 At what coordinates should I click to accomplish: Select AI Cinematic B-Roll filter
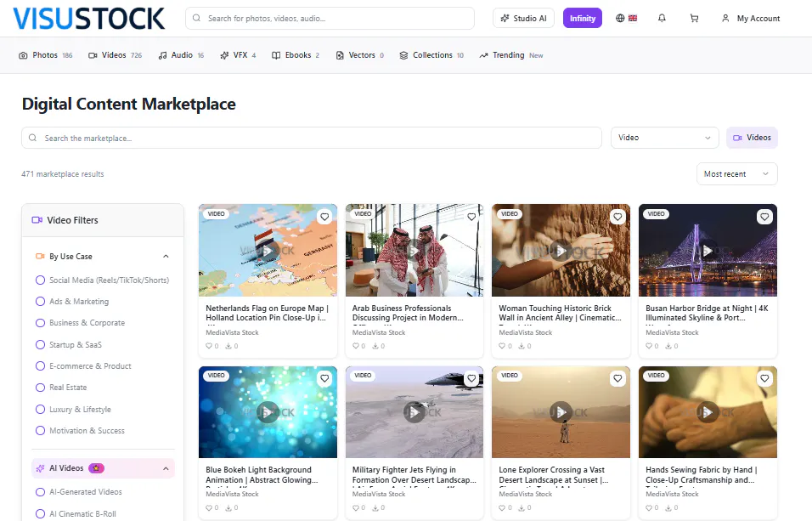76,513
